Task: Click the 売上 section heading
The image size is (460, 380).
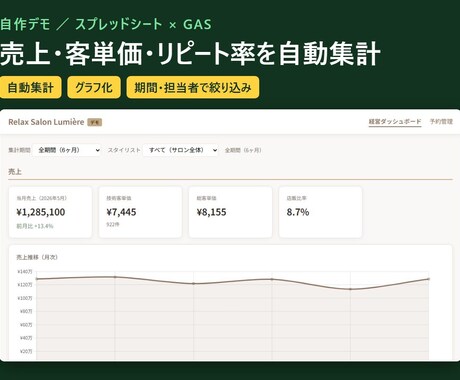Action: (15, 172)
